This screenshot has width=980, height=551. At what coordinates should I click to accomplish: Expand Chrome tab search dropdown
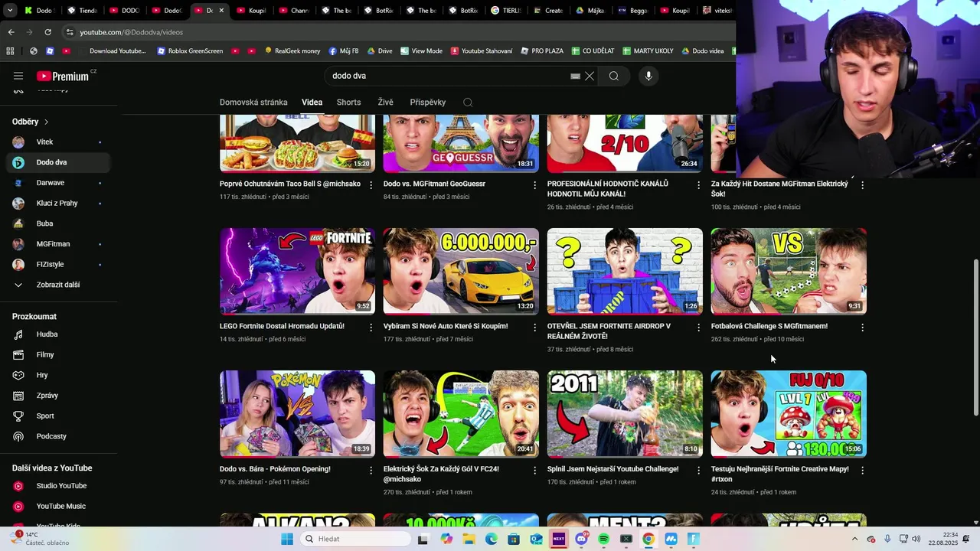pyautogui.click(x=10, y=11)
